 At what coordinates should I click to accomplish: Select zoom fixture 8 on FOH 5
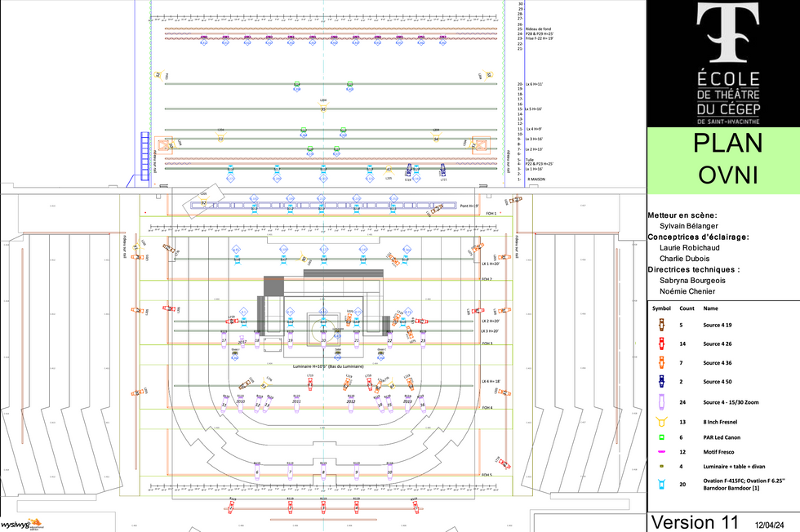click(x=323, y=472)
